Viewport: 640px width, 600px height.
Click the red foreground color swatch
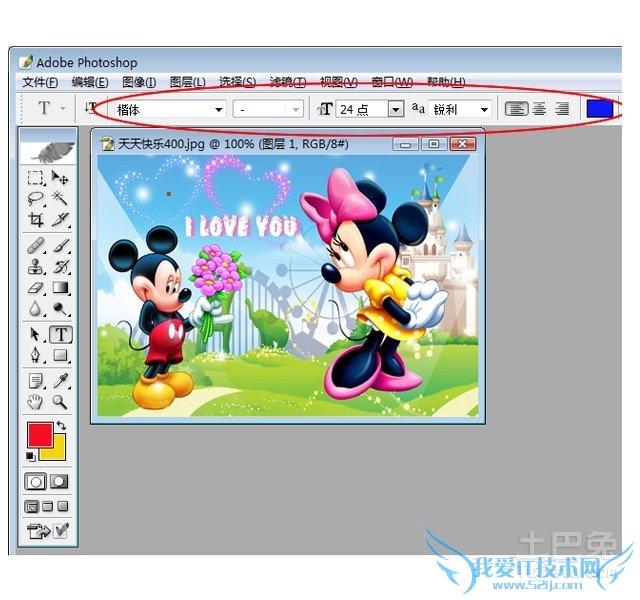point(40,435)
